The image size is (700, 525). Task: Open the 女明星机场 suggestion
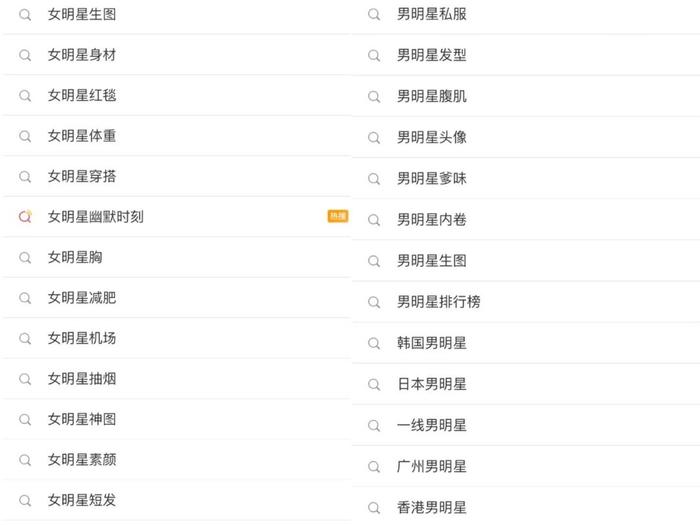176,338
